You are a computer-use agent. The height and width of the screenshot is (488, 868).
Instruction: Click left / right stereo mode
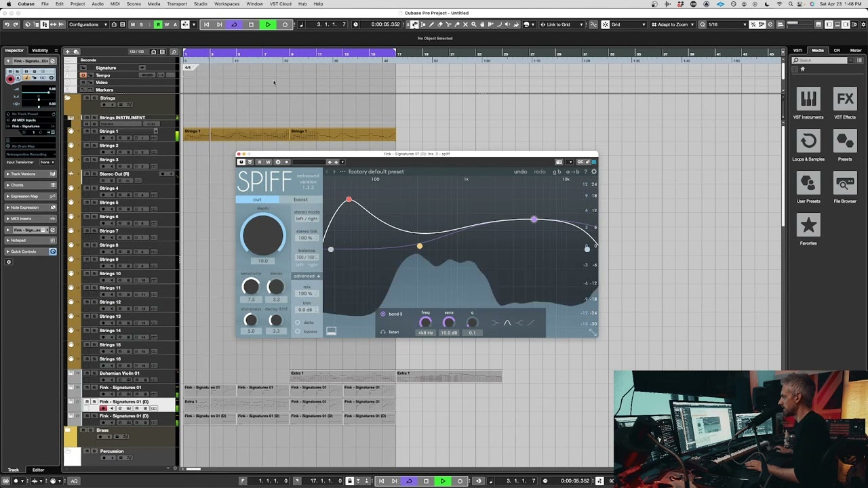click(307, 219)
